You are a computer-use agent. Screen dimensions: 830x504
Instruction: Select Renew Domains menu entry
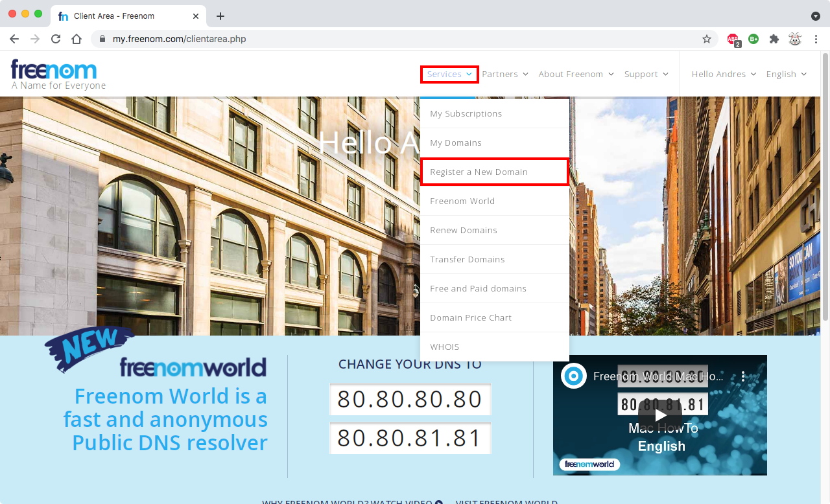coord(464,231)
